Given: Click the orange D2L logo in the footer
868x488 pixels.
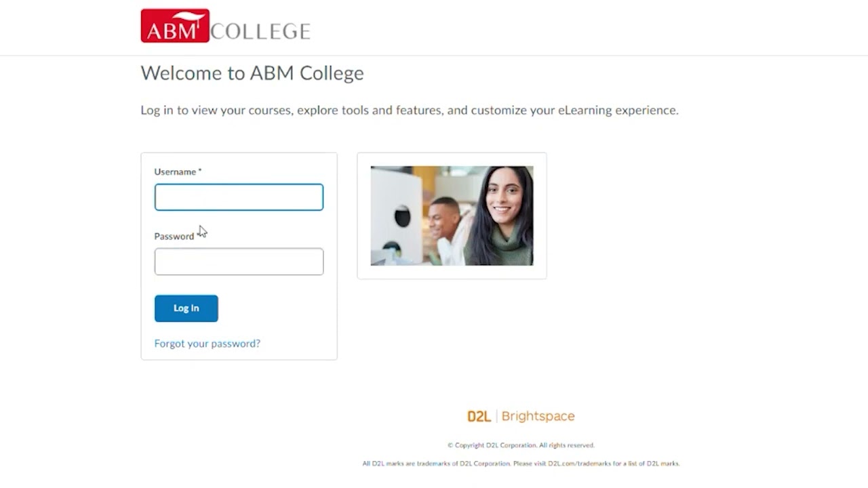Looking at the screenshot, I should [x=479, y=415].
